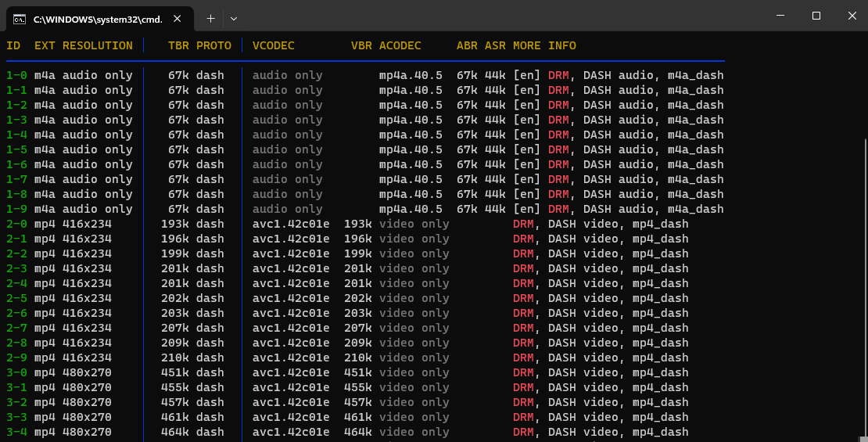
Task: Click the format ID 3-4
Action: pyautogui.click(x=16, y=432)
